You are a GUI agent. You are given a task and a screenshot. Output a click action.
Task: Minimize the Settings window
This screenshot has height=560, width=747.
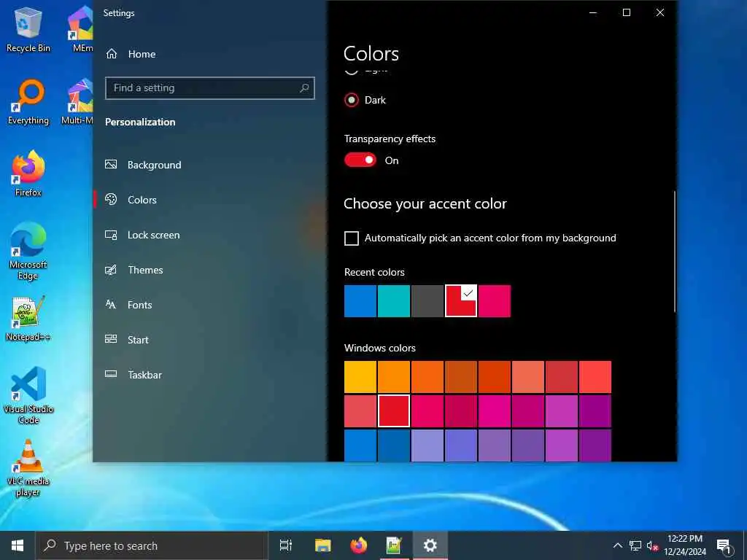(x=593, y=13)
